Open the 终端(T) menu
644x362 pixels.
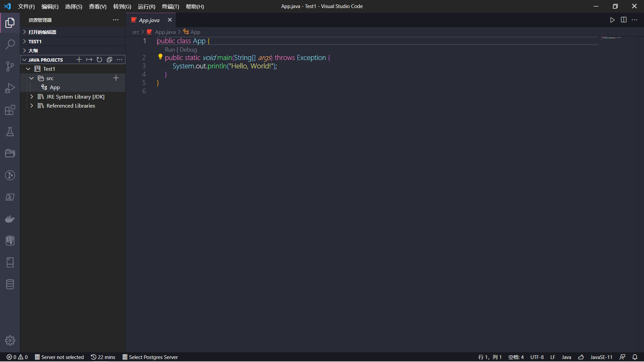tap(170, 6)
